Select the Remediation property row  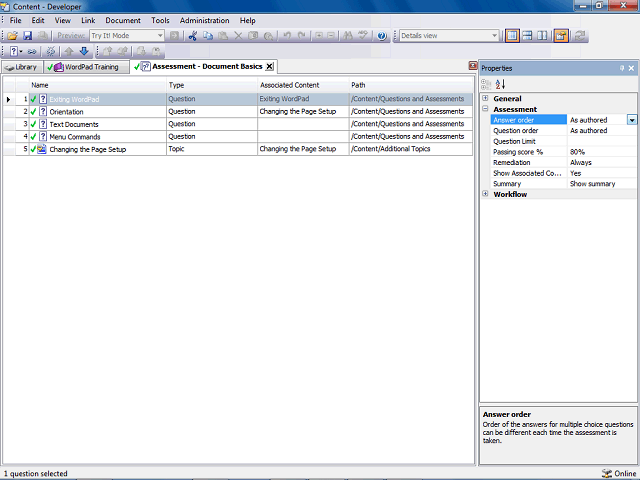point(564,162)
